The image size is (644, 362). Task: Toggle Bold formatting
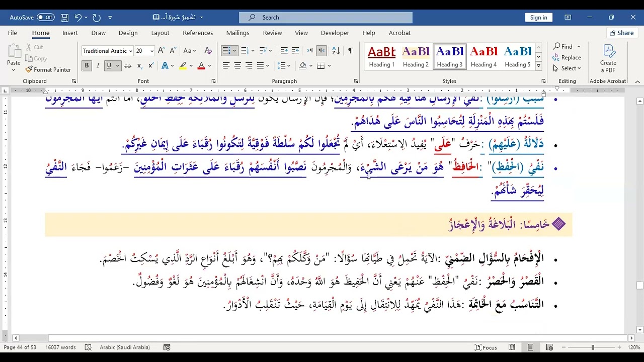pos(87,66)
